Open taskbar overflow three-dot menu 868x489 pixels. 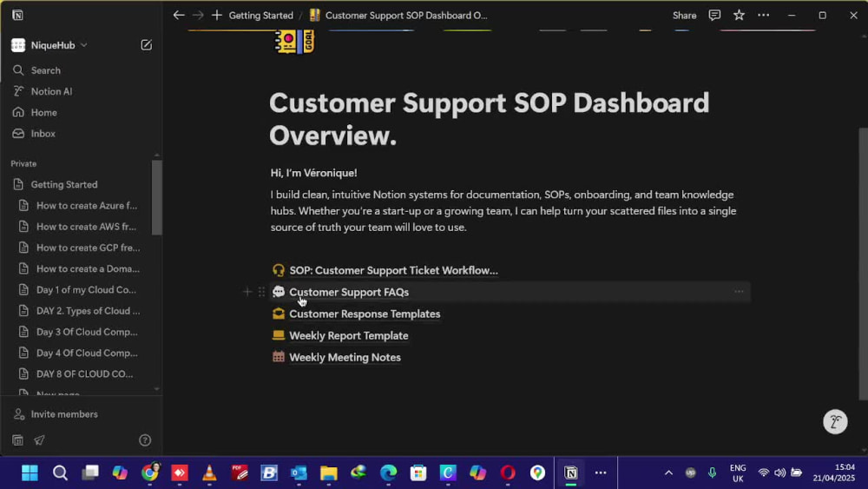[x=601, y=473]
